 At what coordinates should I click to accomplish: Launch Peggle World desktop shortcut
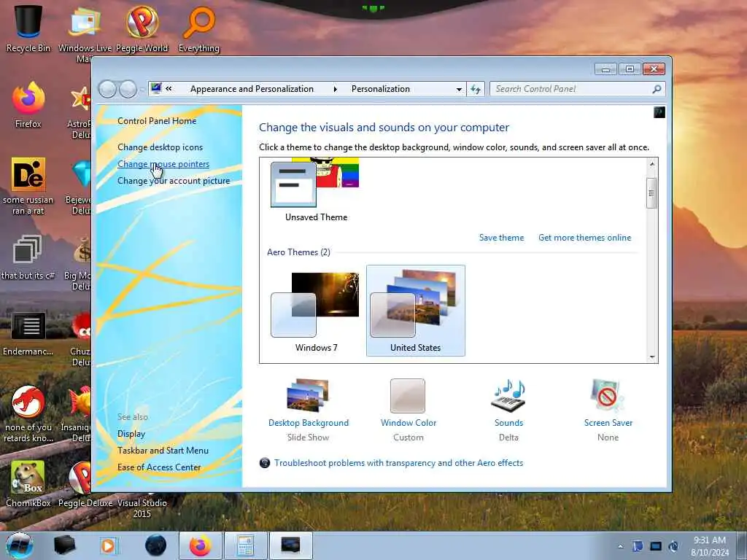tap(142, 28)
